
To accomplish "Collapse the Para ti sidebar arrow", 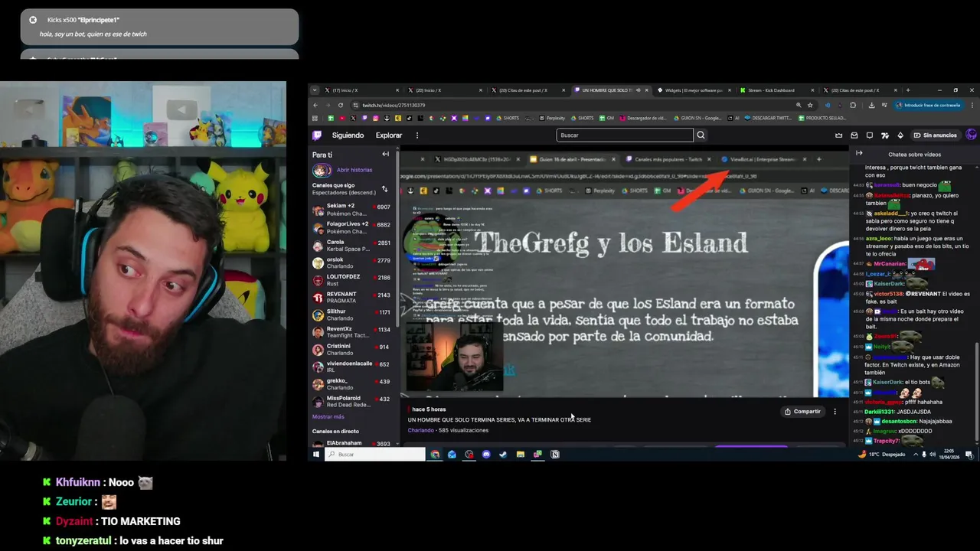I will (385, 155).
